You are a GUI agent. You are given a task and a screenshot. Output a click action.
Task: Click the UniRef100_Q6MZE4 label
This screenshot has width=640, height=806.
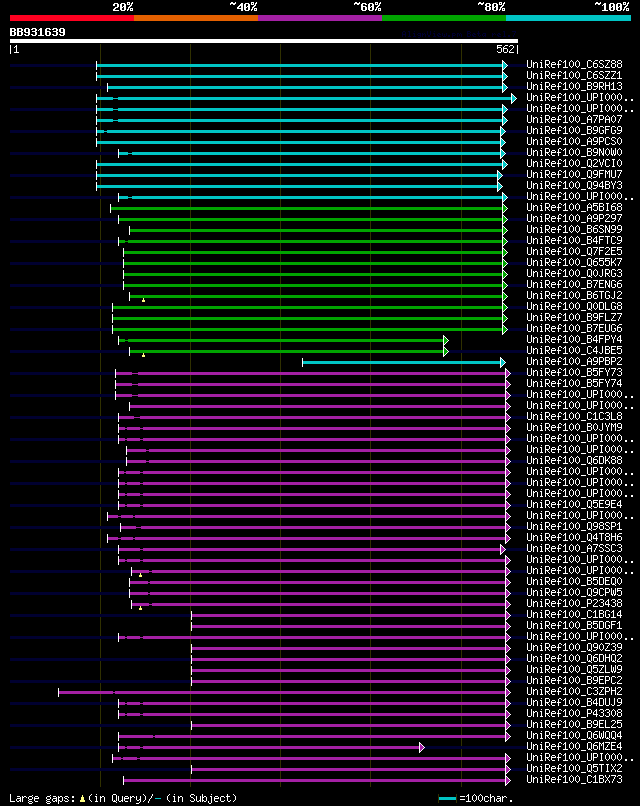pos(574,746)
